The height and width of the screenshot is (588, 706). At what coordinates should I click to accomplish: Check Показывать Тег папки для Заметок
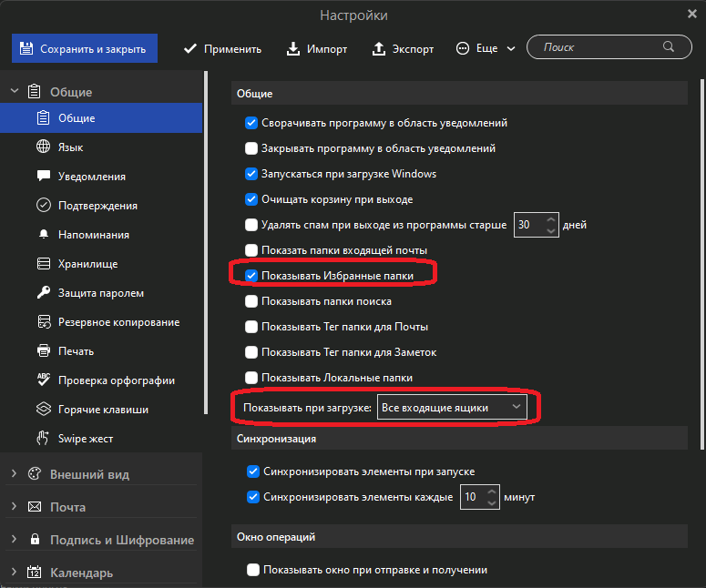pos(251,352)
